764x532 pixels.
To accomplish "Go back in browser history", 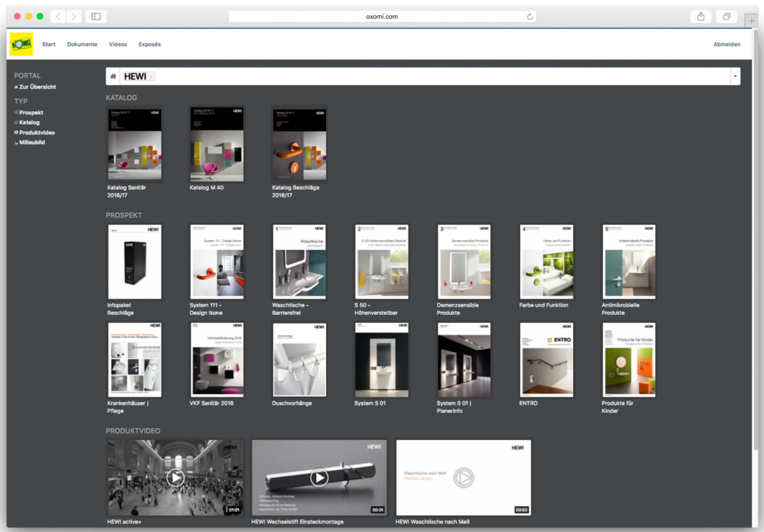I will click(x=58, y=17).
